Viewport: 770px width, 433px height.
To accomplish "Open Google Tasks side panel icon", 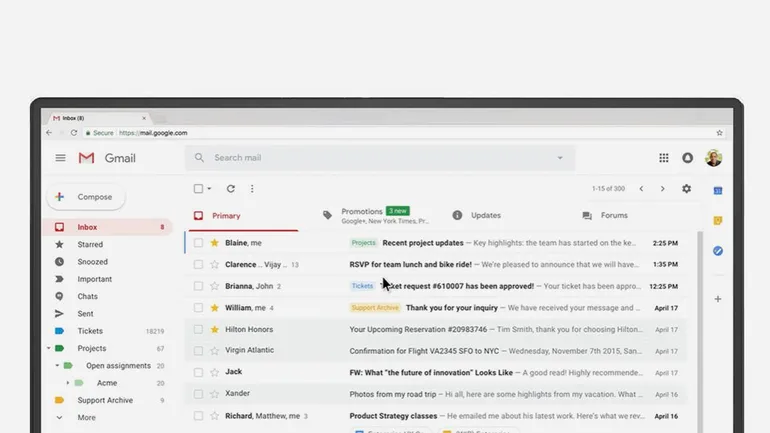I will [717, 251].
